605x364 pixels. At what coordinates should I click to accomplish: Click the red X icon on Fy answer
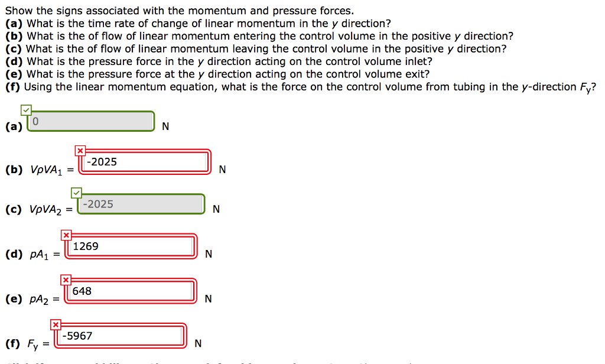click(56, 324)
